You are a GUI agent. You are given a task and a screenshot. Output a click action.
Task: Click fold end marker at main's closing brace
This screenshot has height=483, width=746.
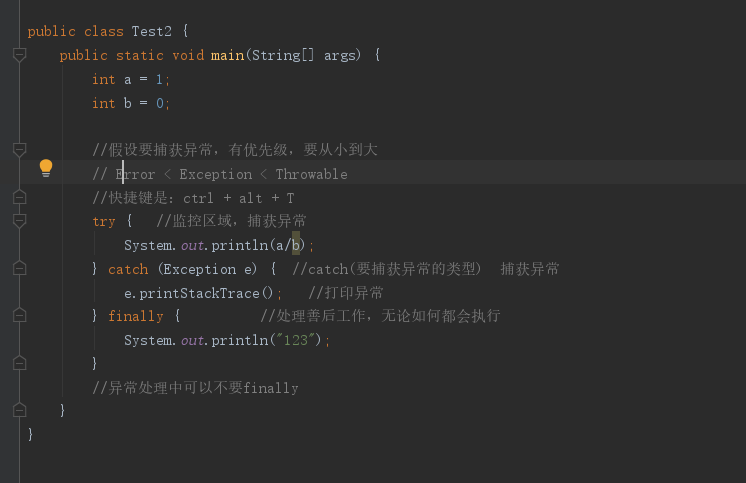19,411
